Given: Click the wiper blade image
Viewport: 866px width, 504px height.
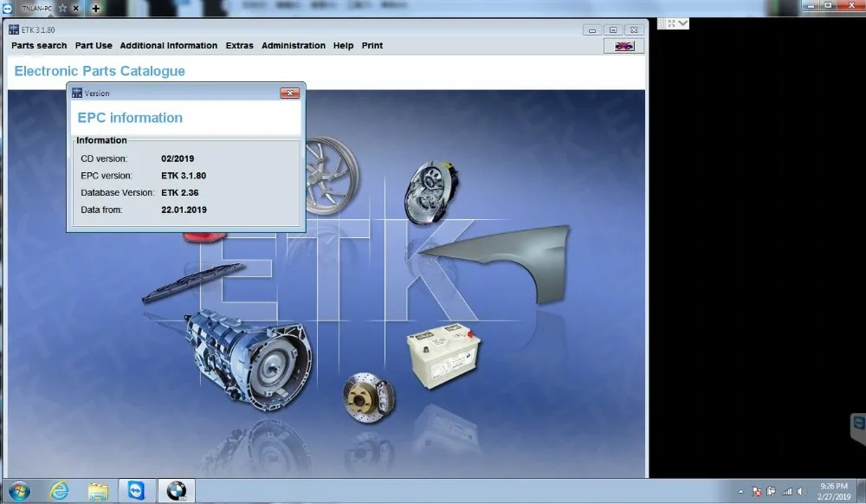Looking at the screenshot, I should [193, 282].
